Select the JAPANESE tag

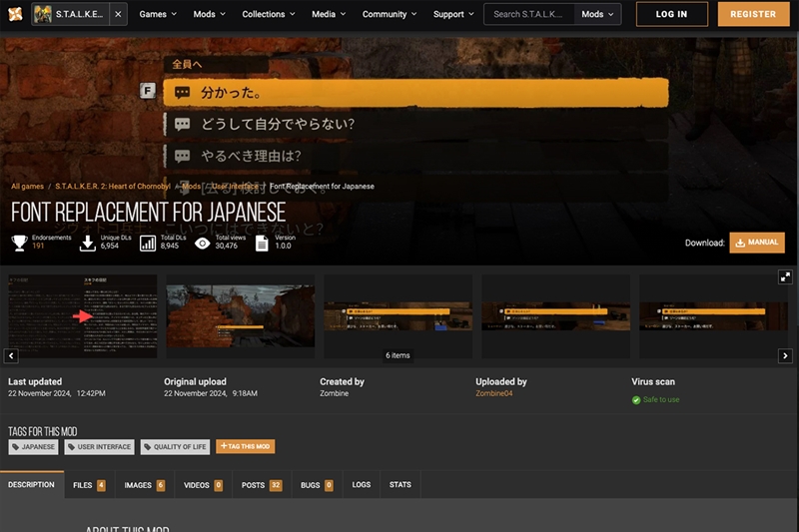click(33, 447)
